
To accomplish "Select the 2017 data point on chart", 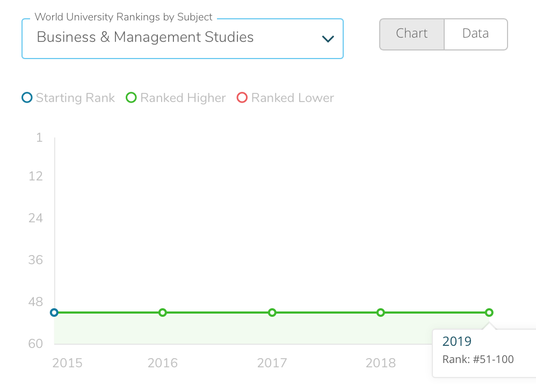I will pos(272,313).
